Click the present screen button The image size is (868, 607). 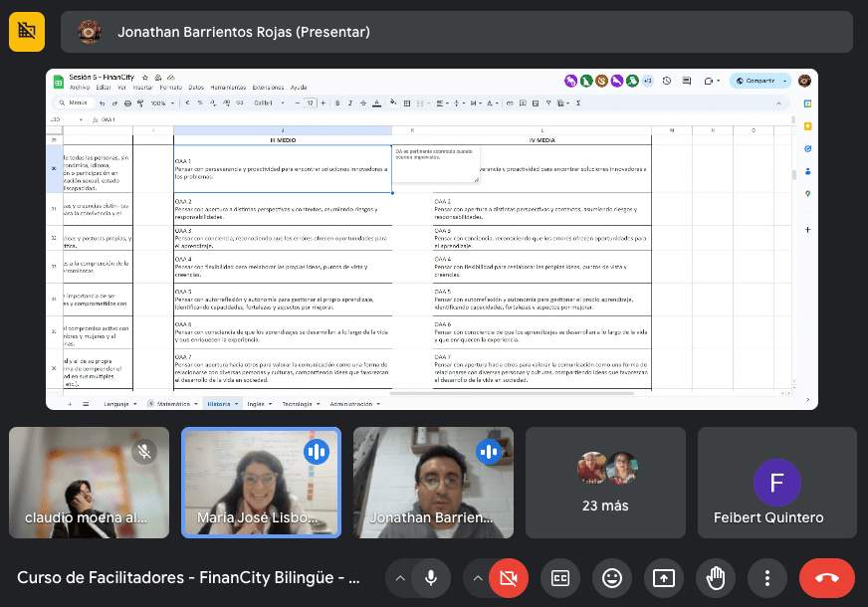pyautogui.click(x=664, y=578)
